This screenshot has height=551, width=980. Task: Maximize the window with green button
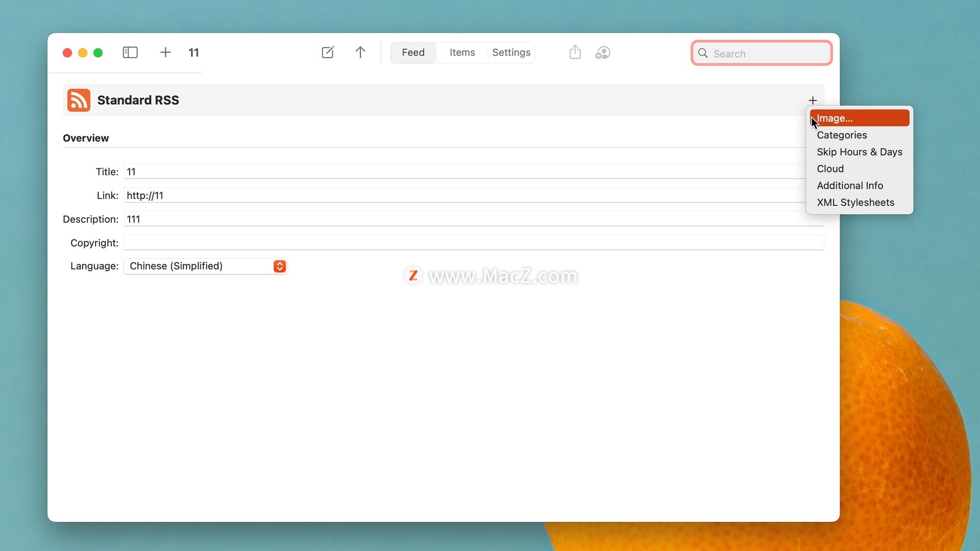click(x=98, y=53)
